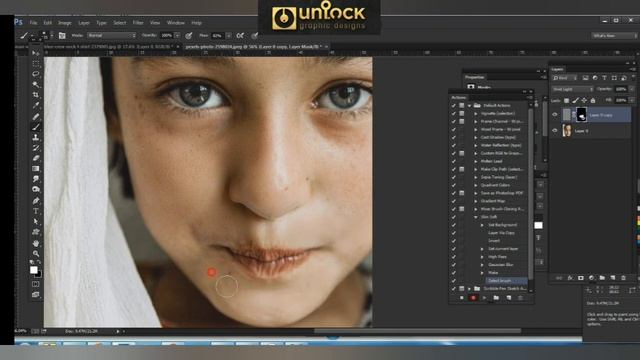Select the Lasso tool
The width and height of the screenshot is (640, 360).
tap(36, 74)
